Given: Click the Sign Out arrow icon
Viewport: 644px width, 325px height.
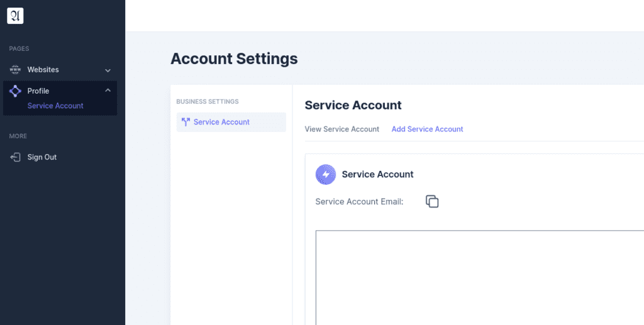Looking at the screenshot, I should point(15,157).
